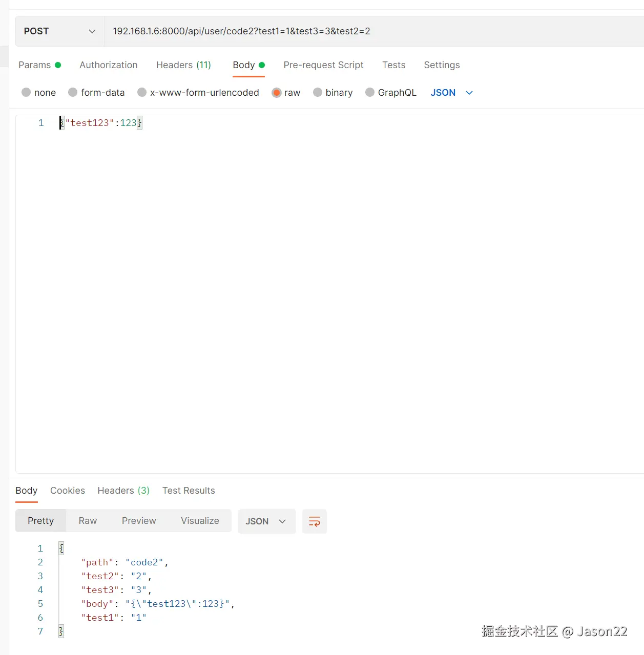Choose the GraphQL body type
The height and width of the screenshot is (655, 644).
[x=391, y=93]
